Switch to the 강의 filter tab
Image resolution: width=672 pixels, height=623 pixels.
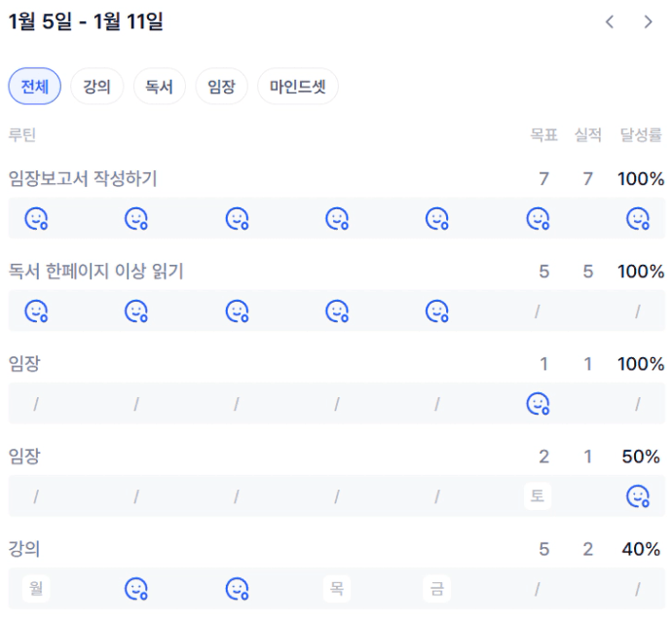tap(96, 86)
